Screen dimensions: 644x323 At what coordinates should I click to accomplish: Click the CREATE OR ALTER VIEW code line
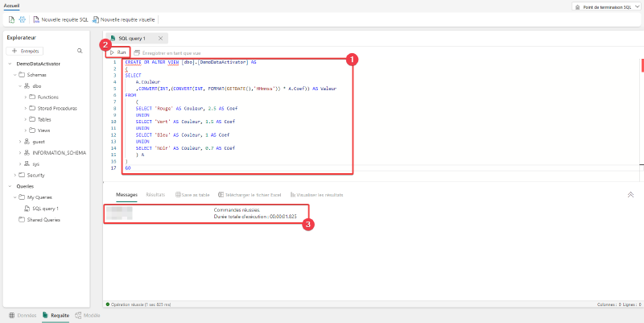(x=191, y=63)
